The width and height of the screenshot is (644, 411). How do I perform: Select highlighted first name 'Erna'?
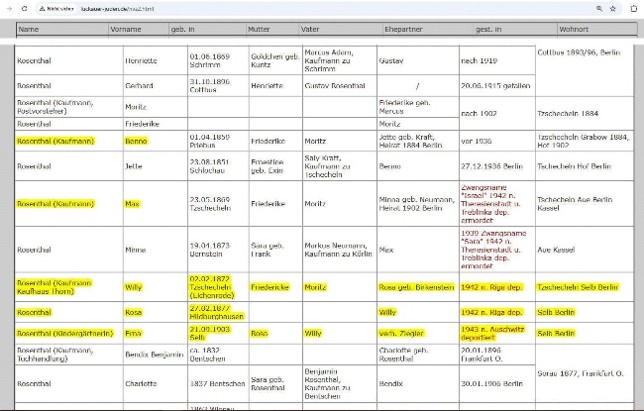tap(133, 333)
